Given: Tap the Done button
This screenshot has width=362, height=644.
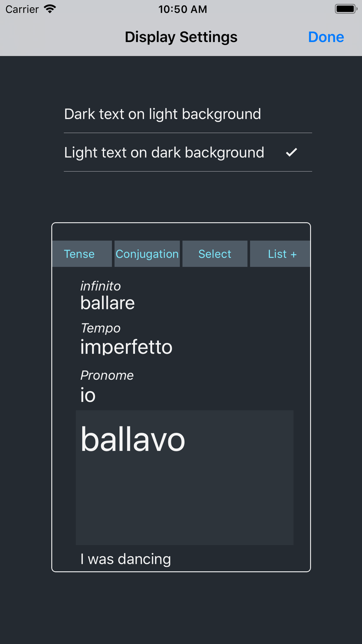Looking at the screenshot, I should tap(326, 37).
